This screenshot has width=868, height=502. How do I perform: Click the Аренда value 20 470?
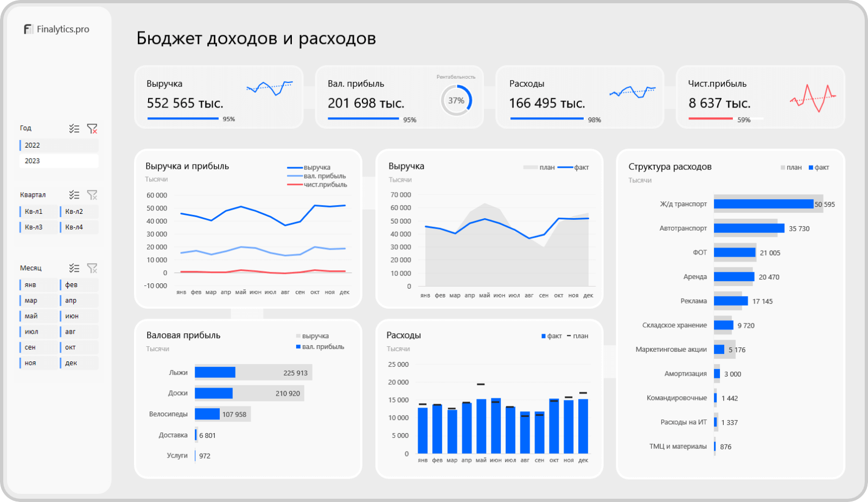(x=769, y=277)
